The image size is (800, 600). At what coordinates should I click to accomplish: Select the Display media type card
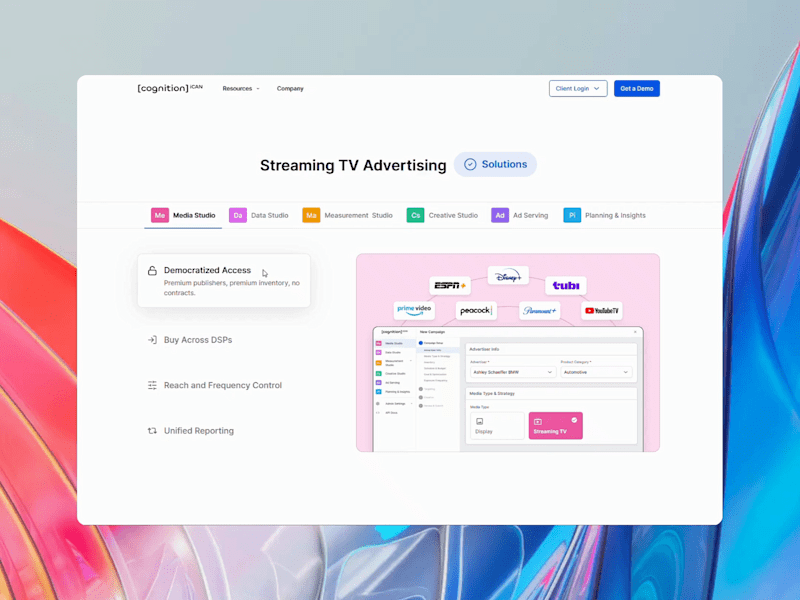[496, 426]
